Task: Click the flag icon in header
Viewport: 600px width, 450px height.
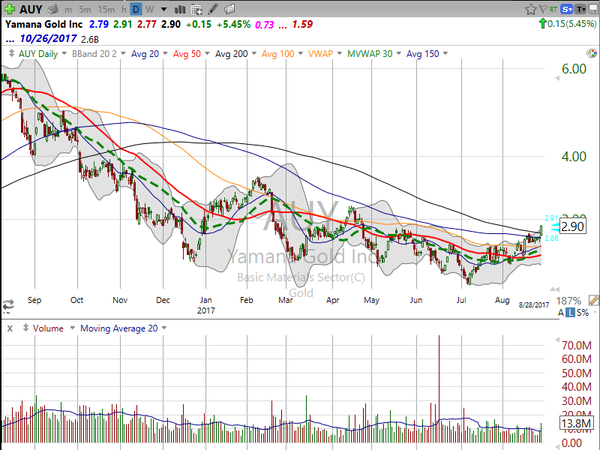Action: (543, 9)
